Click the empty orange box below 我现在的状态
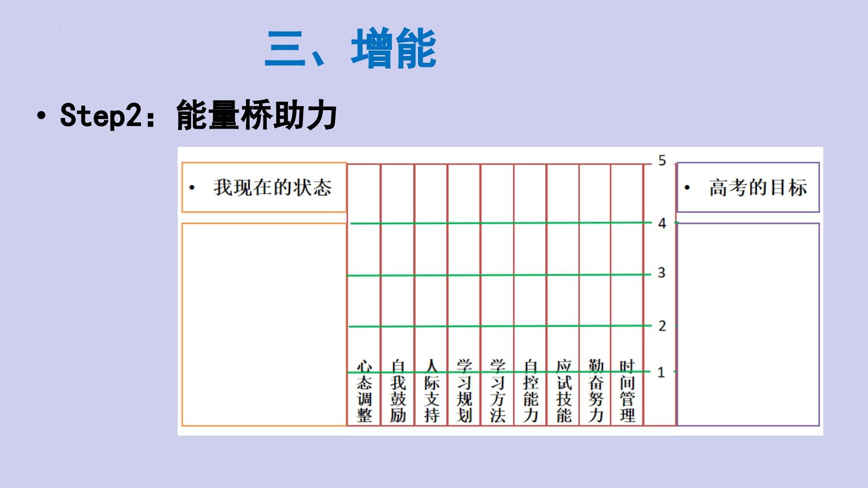 click(x=264, y=324)
